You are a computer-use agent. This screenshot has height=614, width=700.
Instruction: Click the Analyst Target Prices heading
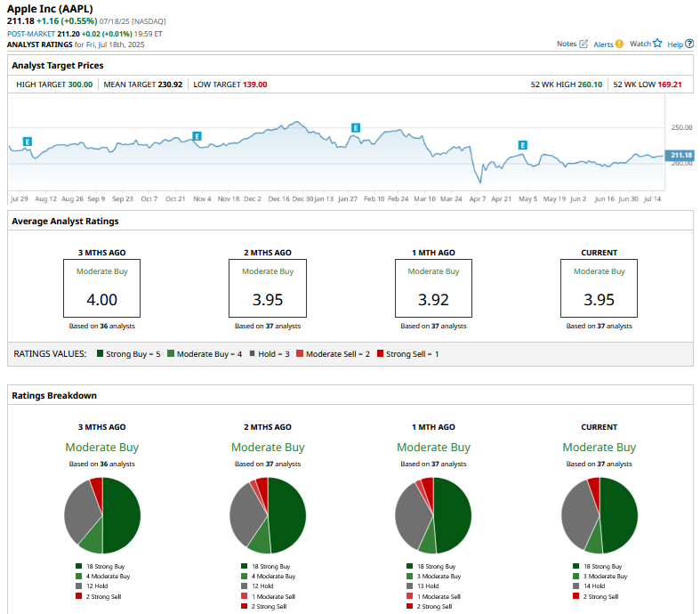tap(58, 65)
